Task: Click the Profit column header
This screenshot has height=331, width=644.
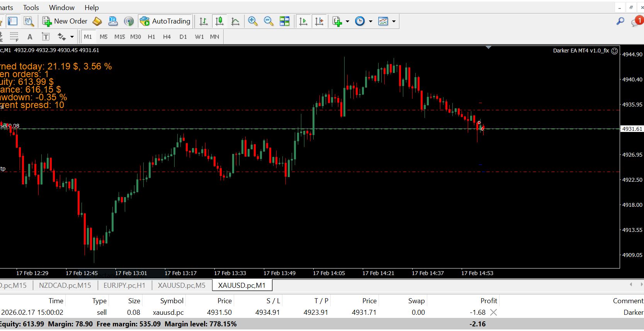Action: (488, 301)
